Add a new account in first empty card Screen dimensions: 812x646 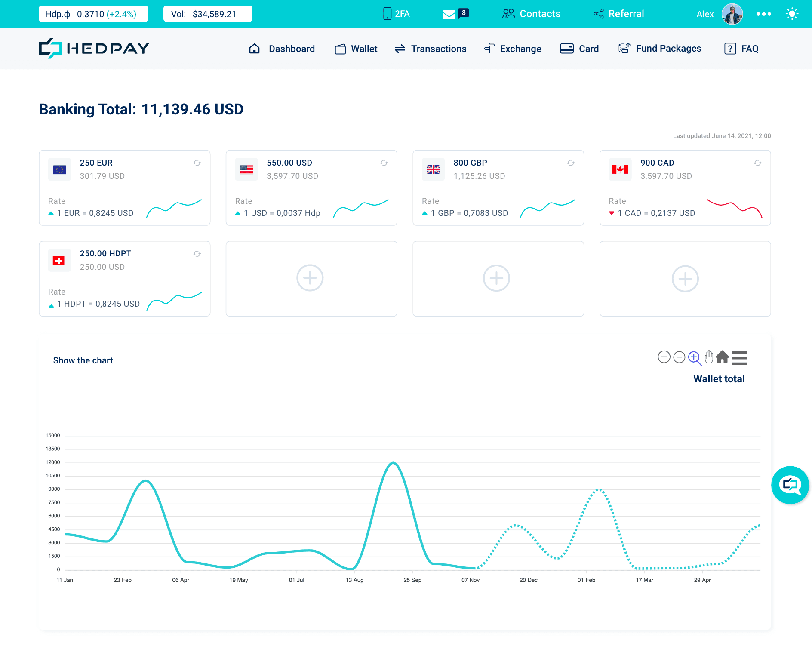click(310, 278)
